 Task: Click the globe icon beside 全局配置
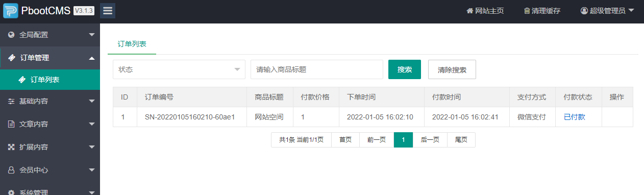(x=11, y=35)
